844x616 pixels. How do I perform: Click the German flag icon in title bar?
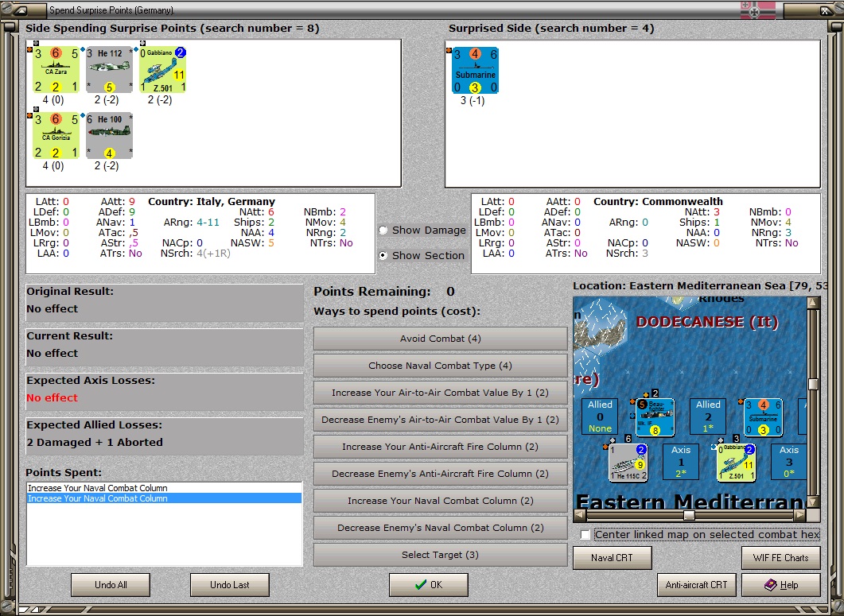(x=758, y=10)
